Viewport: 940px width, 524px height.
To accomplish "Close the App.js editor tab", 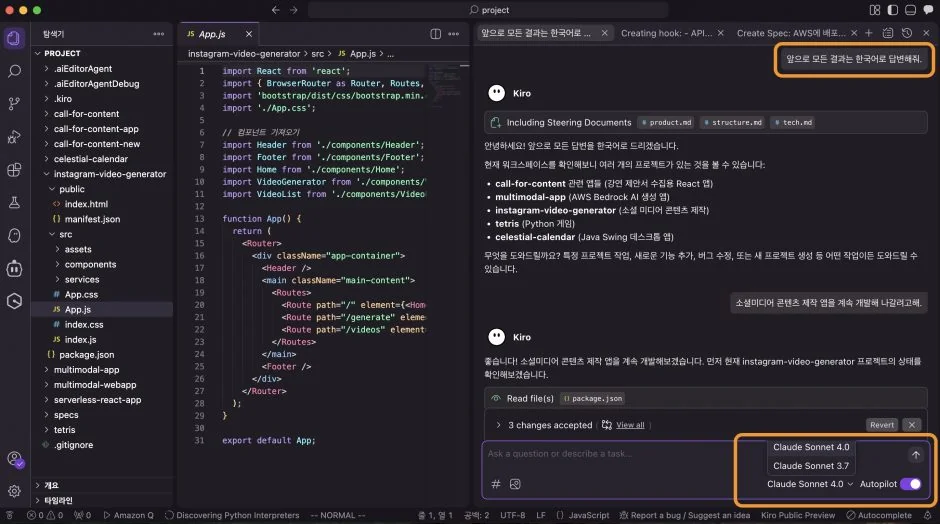I will tap(249, 34).
